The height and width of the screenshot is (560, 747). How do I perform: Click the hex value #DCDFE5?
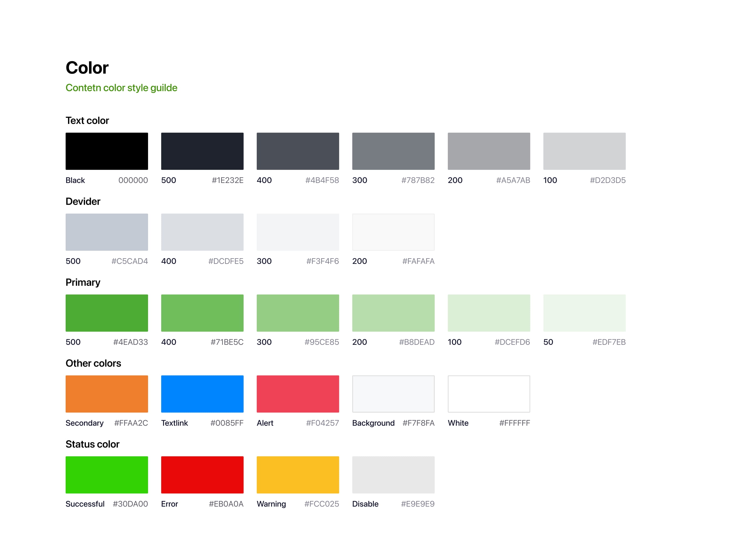pos(226,261)
